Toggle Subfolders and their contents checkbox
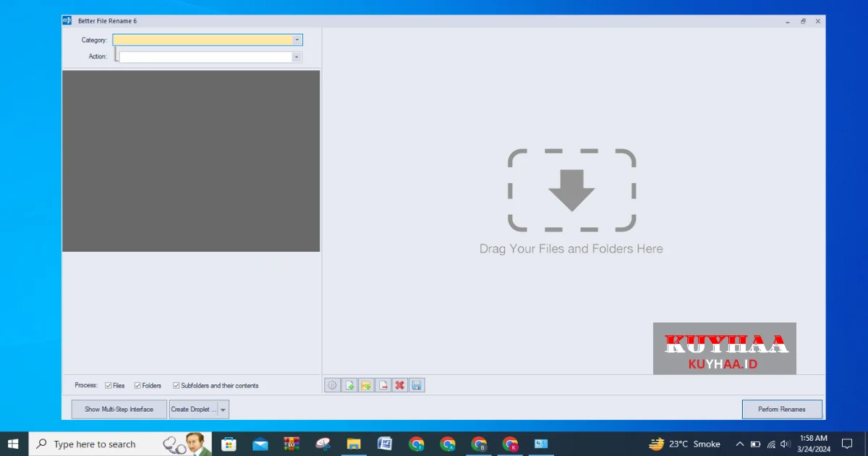Screen dimensions: 868x456 (x=176, y=386)
